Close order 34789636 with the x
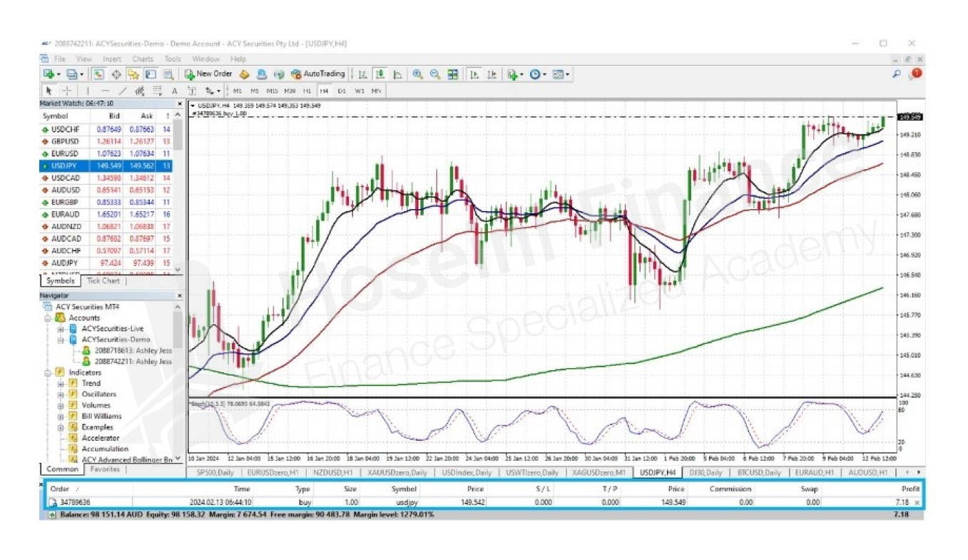 pyautogui.click(x=917, y=503)
